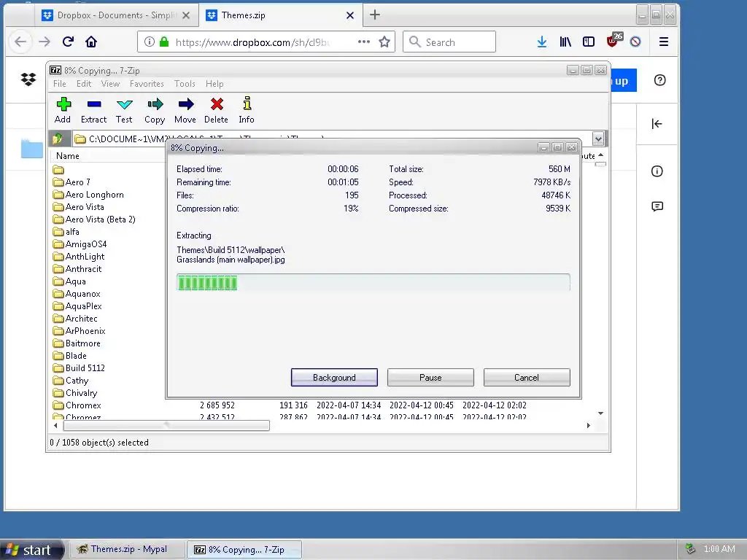This screenshot has width=747, height=560.
Task: Reload the page in the browser
Action: 68,42
